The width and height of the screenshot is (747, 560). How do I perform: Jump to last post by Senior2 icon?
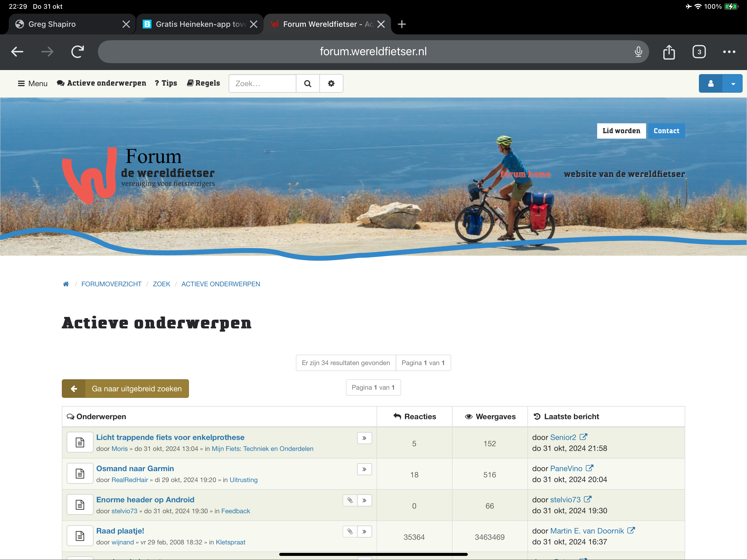click(583, 437)
